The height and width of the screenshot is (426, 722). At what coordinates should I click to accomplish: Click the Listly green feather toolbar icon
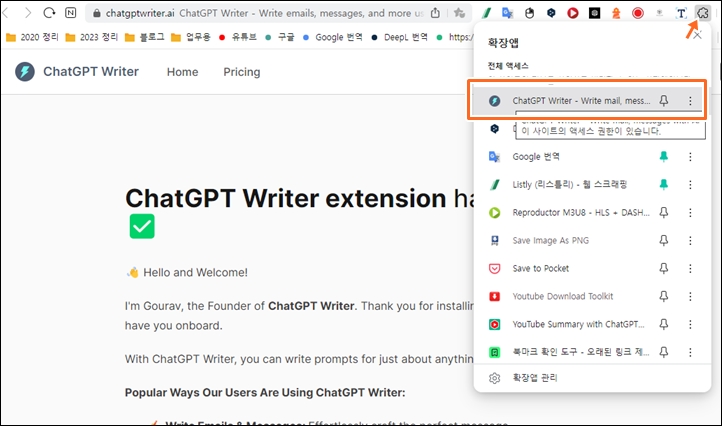click(x=486, y=13)
